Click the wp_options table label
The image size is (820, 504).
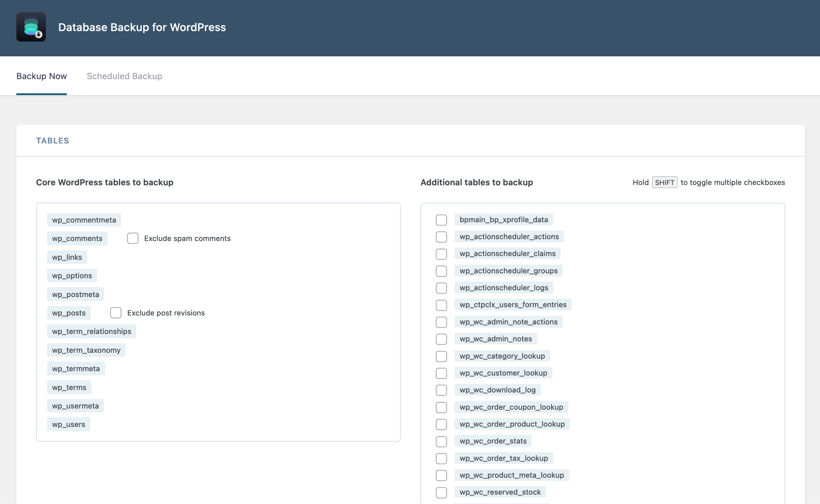click(72, 276)
